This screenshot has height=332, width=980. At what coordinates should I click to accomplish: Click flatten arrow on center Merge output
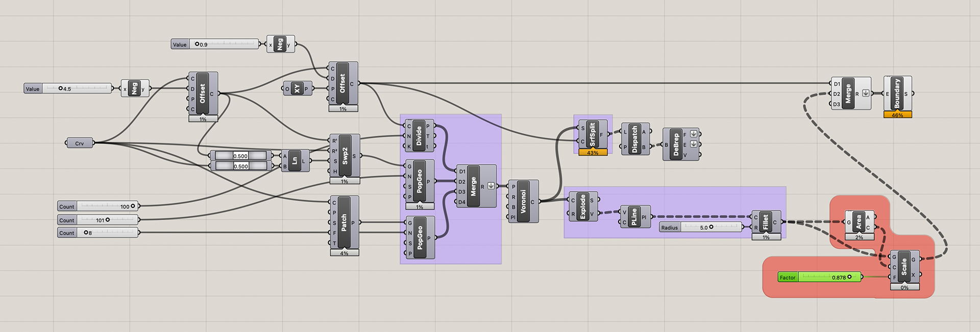pyautogui.click(x=491, y=186)
